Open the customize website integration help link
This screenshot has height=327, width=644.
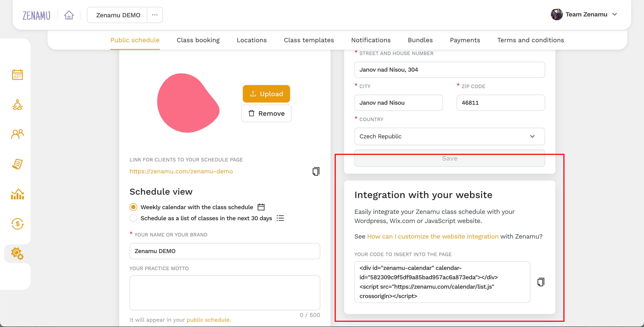(433, 236)
